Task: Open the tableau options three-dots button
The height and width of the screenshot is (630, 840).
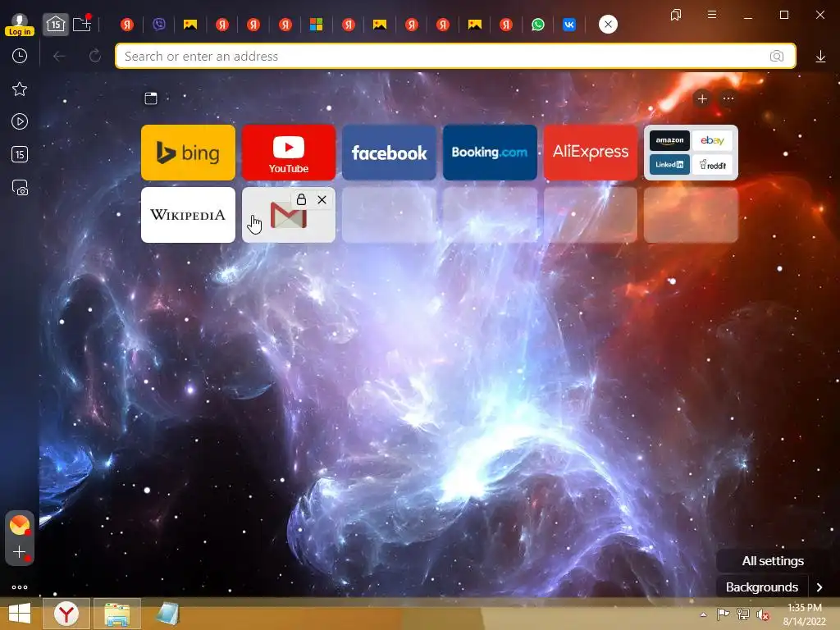Action: click(x=728, y=98)
